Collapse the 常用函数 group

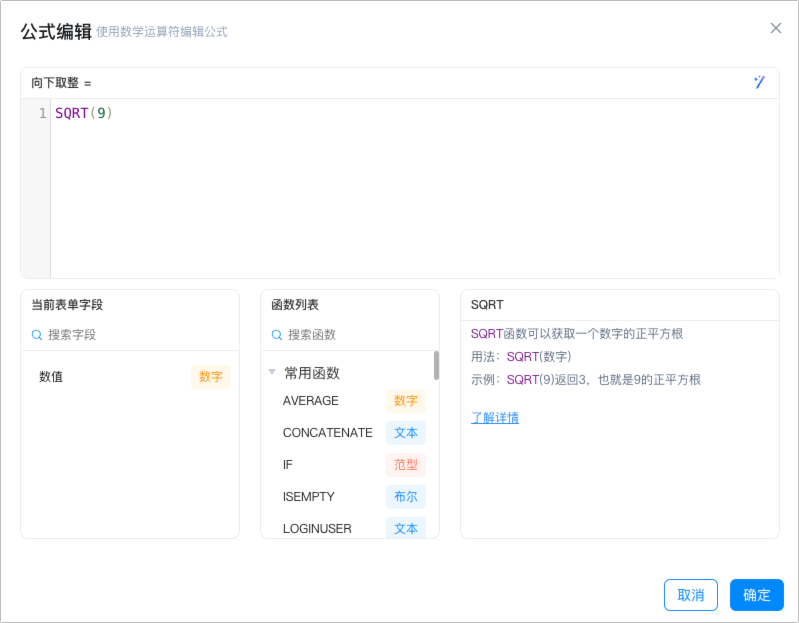272,372
